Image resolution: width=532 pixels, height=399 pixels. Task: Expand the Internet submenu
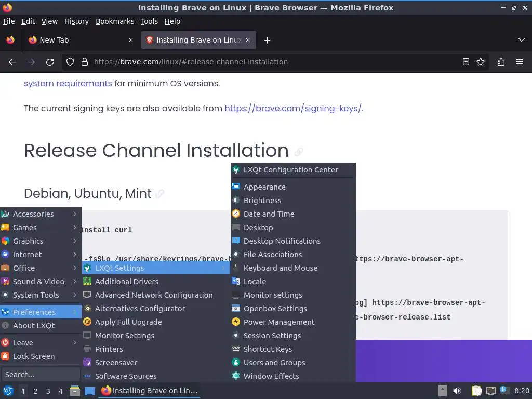click(x=41, y=255)
